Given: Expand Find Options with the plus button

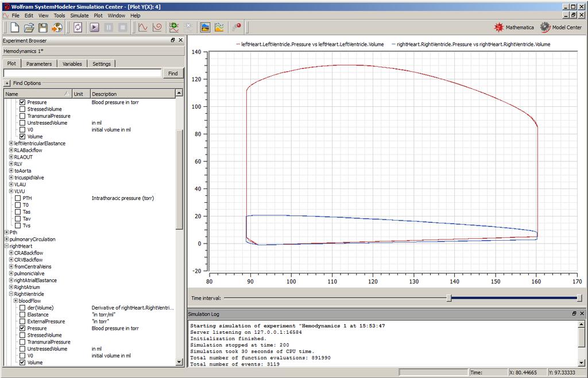Looking at the screenshot, I should [x=7, y=83].
